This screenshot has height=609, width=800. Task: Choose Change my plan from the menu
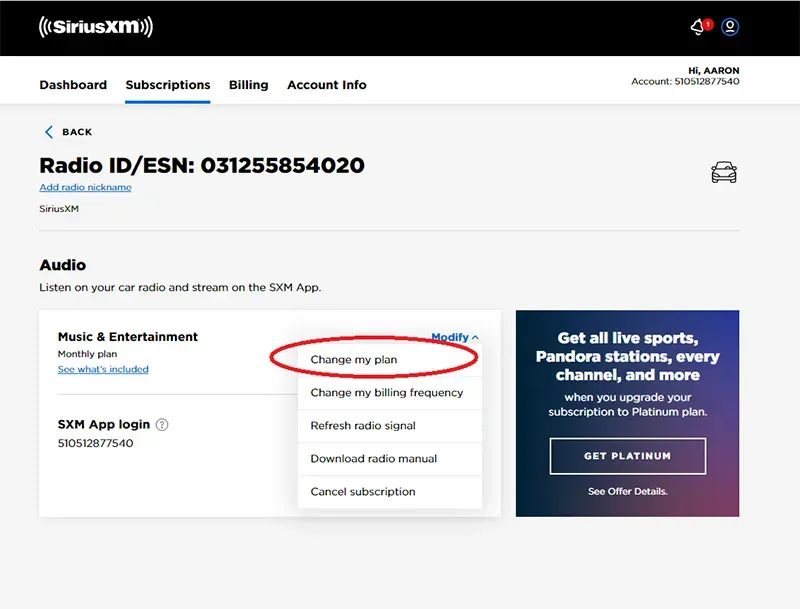point(354,359)
